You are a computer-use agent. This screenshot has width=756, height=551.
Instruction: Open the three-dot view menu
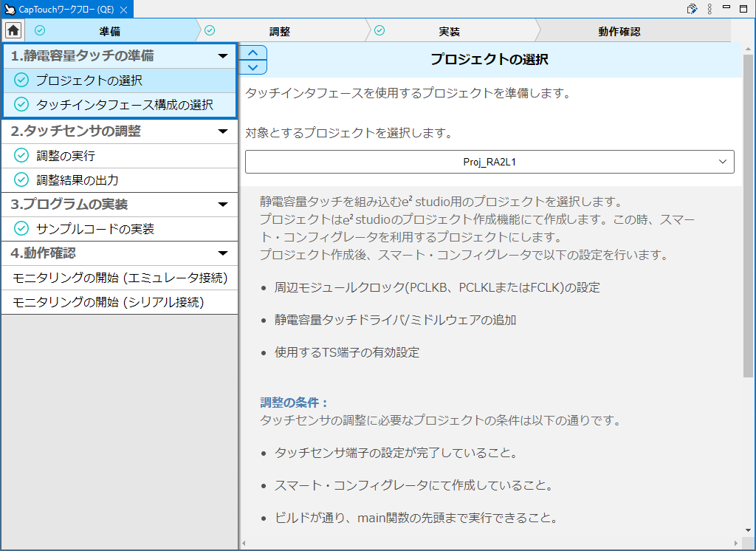coord(709,9)
